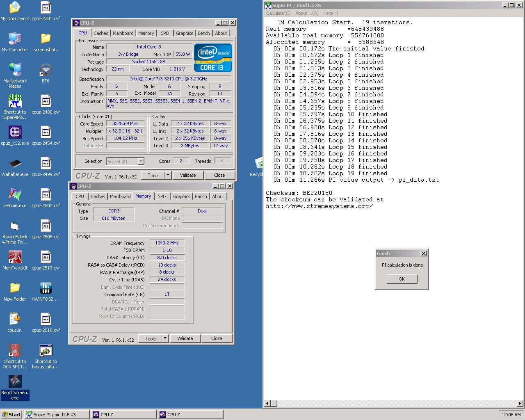This screenshot has width=525, height=420.
Task: Click OK in the Finish dialog
Action: coord(402,279)
